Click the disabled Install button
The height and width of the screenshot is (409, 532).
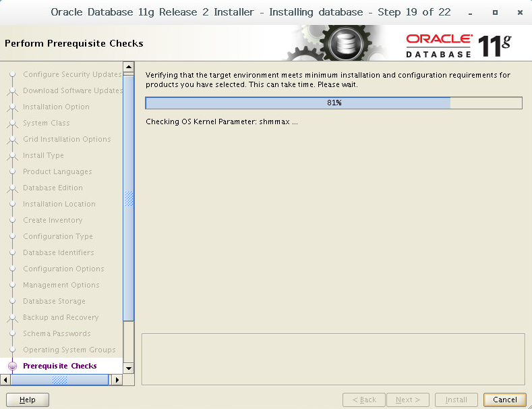pyautogui.click(x=456, y=400)
